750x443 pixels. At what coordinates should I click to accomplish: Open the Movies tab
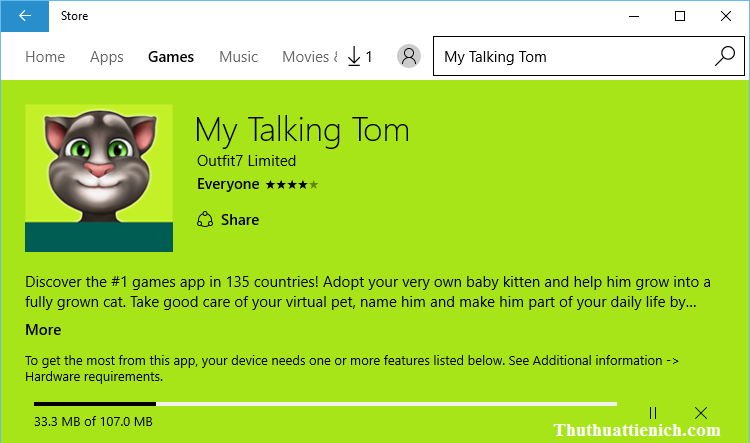point(309,57)
